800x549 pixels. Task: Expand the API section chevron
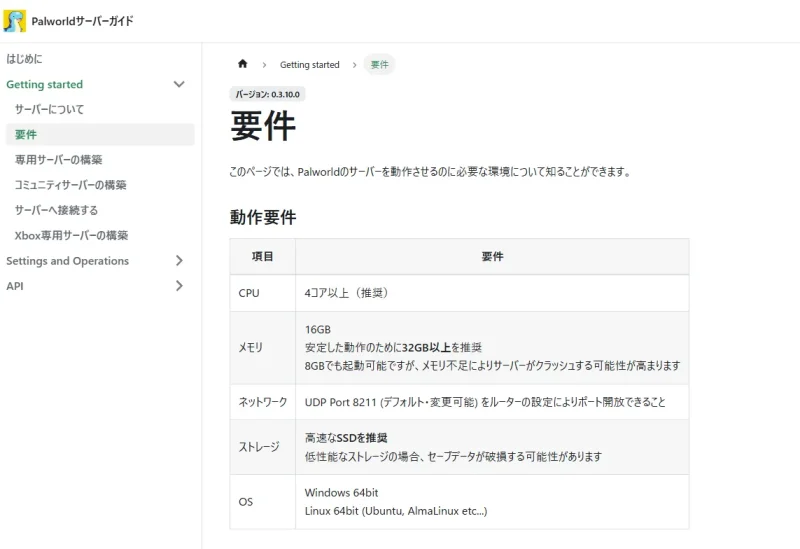[179, 286]
